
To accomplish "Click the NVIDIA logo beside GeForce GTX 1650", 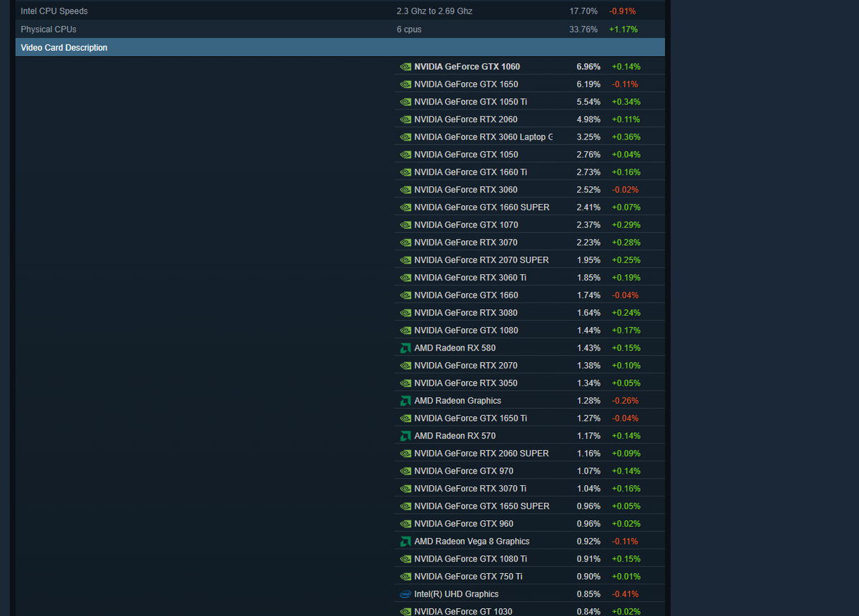I will 405,84.
